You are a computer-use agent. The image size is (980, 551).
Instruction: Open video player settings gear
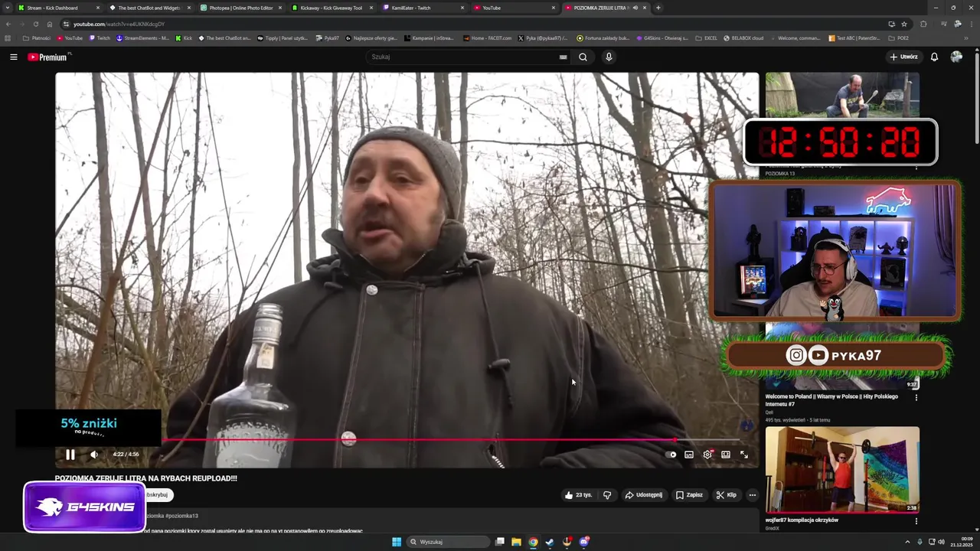[x=707, y=455]
